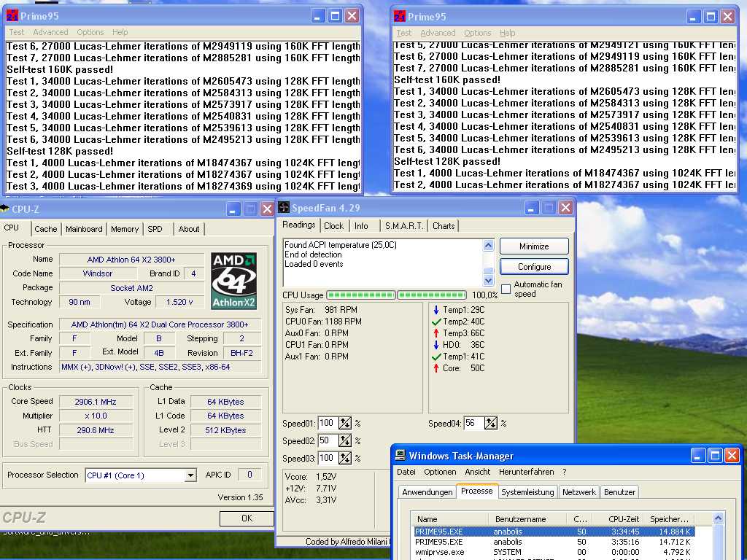Image resolution: width=747 pixels, height=560 pixels.
Task: Open the Clock tab in SpeedFan
Action: point(333,226)
